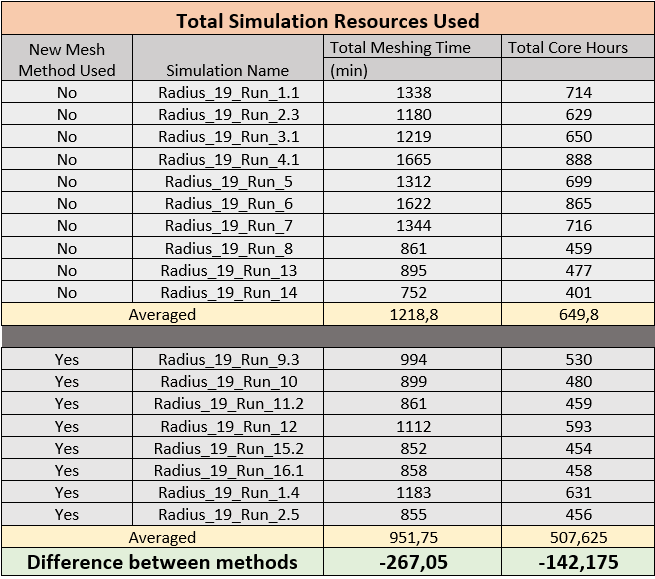The image size is (655, 579).
Task: Click meshing time value 1338
Action: click(x=414, y=92)
